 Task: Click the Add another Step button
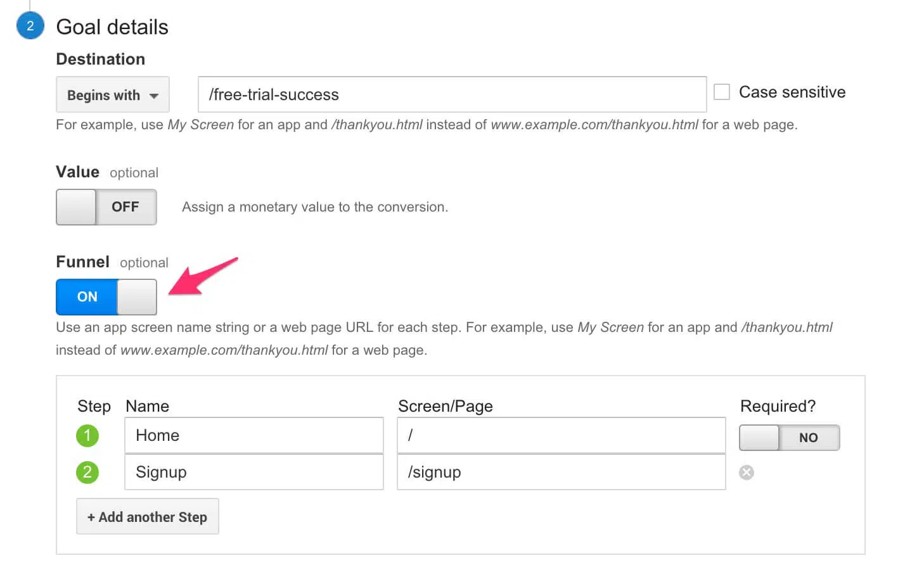pos(147,516)
